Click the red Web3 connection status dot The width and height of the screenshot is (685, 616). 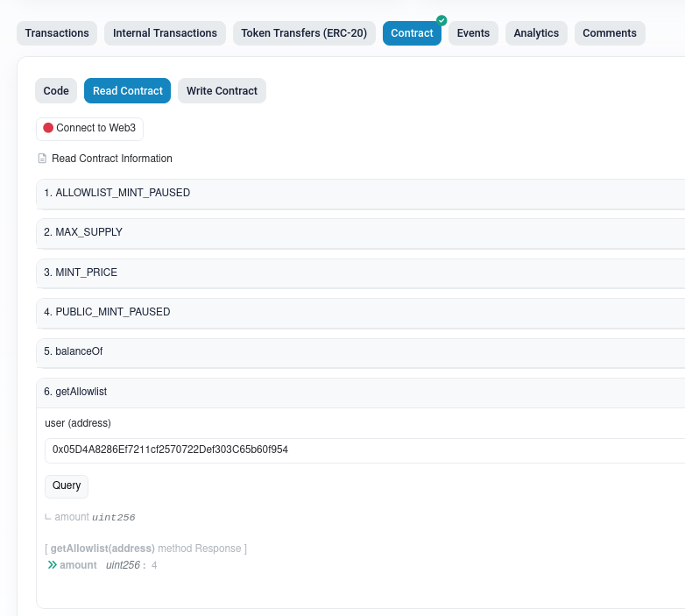[48, 128]
